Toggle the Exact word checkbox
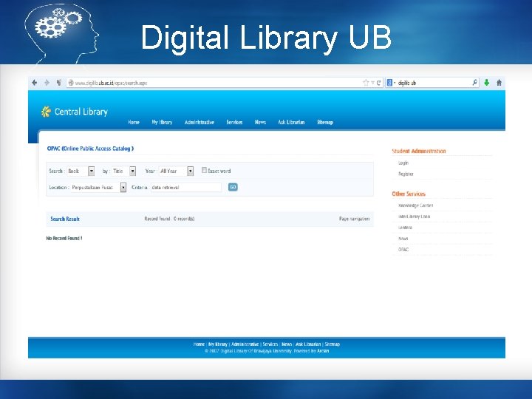 point(204,170)
